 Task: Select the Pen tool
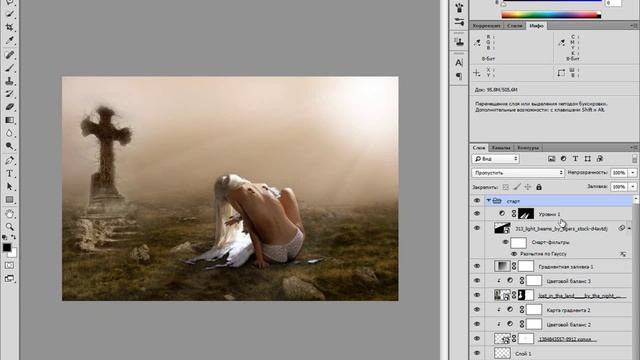pyautogui.click(x=10, y=160)
